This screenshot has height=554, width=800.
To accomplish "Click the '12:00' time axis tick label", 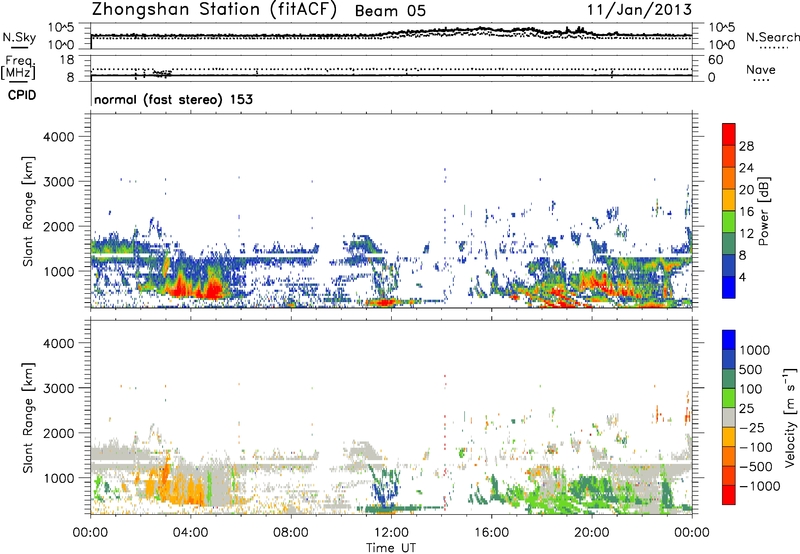I will point(391,533).
